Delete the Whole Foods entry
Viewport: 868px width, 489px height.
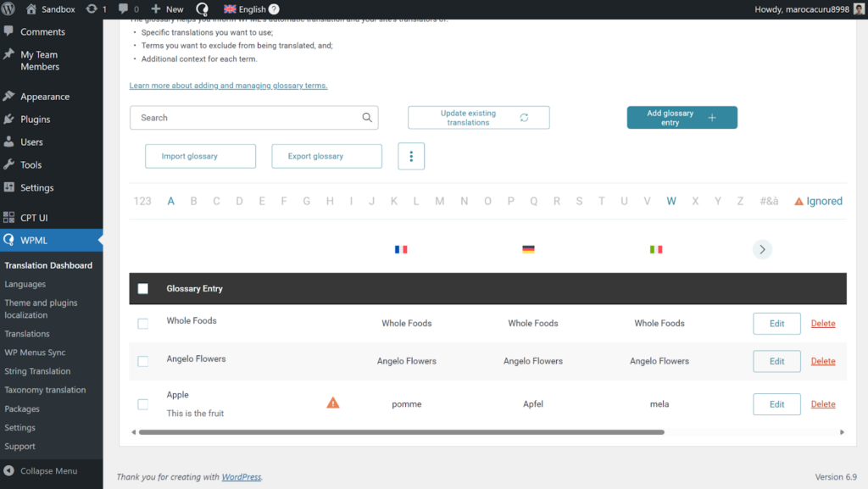[823, 324]
